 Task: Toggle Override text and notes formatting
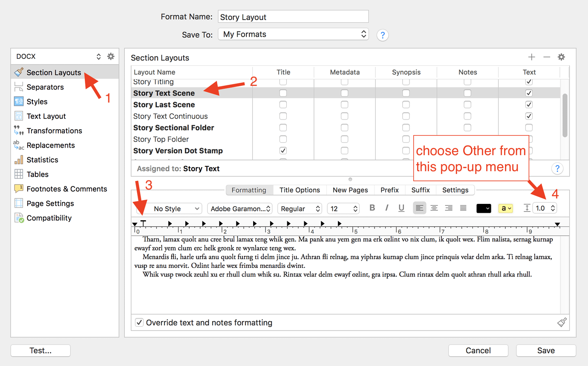[139, 322]
